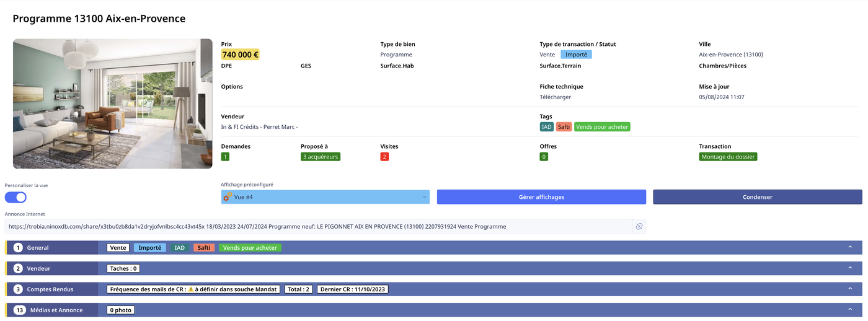Viewport: 868px width, 321px height.
Task: Click the number 3 badge of Comptes Rendus
Action: pyautogui.click(x=18, y=289)
